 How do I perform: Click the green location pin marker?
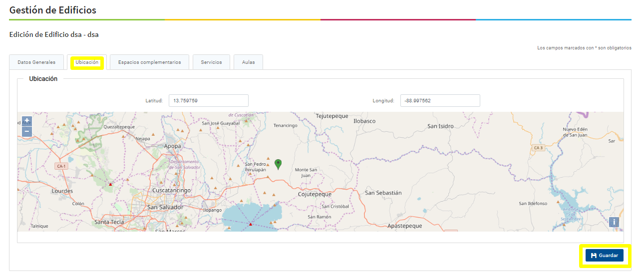(278, 164)
